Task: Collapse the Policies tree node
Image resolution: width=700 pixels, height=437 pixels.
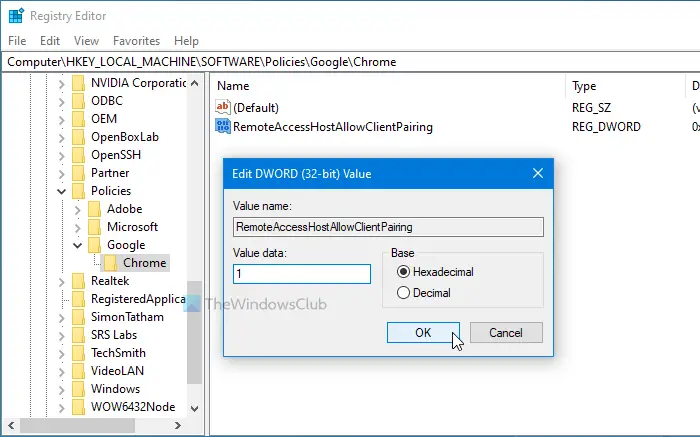Action: [62, 191]
